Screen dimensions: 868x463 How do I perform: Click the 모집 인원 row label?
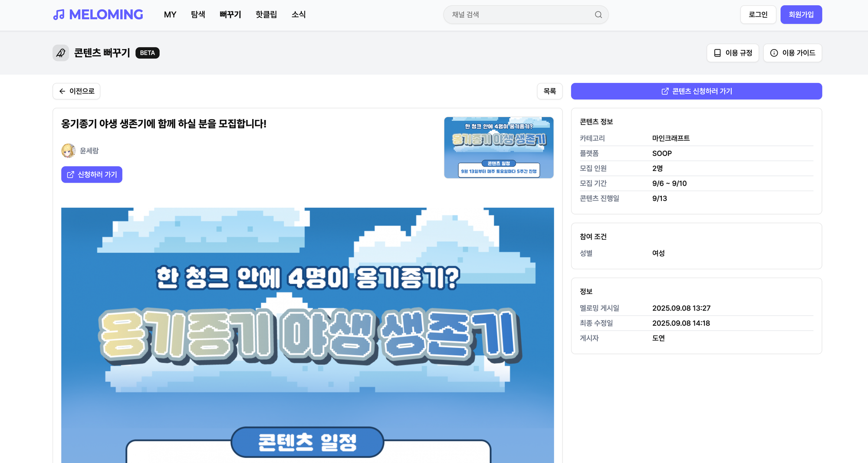[593, 169]
